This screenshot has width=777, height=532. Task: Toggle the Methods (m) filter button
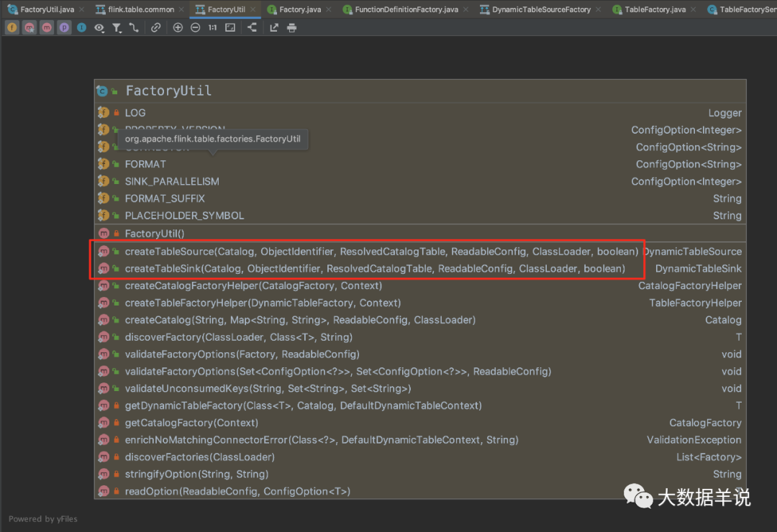click(47, 28)
